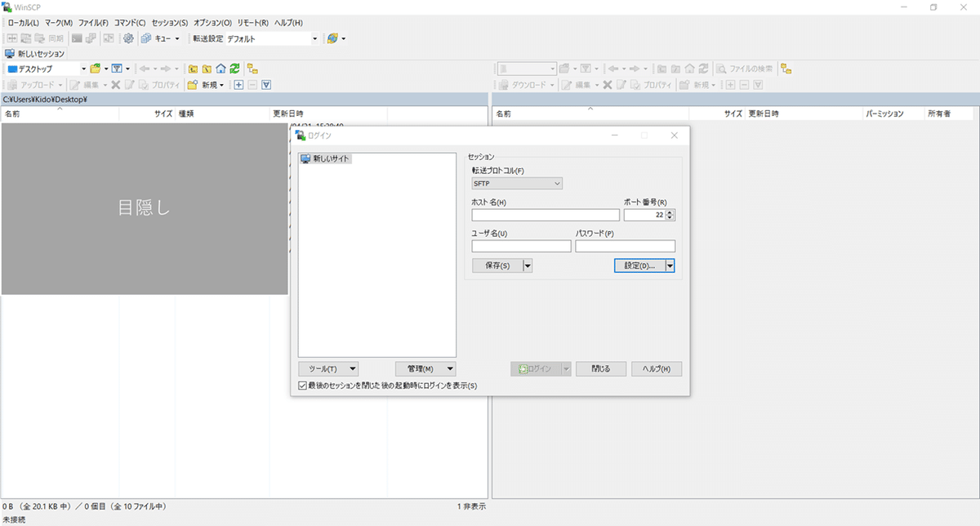Screen dimensions: 980x526
Task: Open the ヘルプ(H) menu in menu bar
Action: click(288, 23)
